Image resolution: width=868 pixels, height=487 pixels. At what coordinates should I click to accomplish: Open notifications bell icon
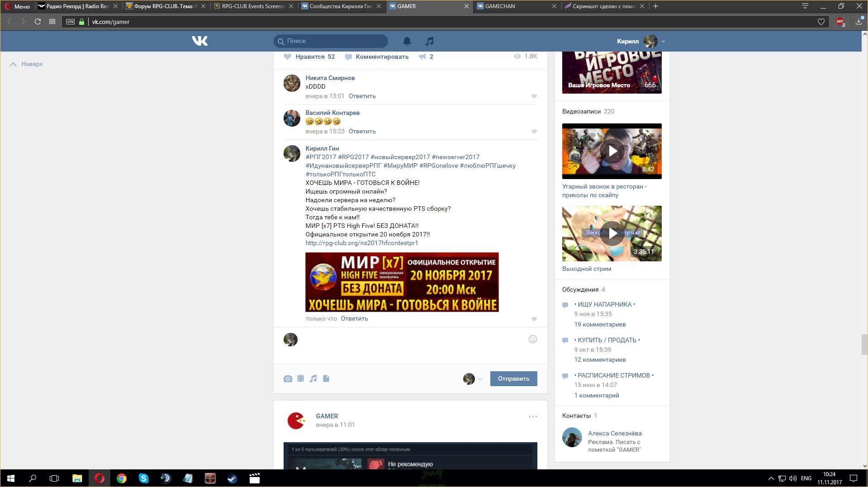pos(407,41)
